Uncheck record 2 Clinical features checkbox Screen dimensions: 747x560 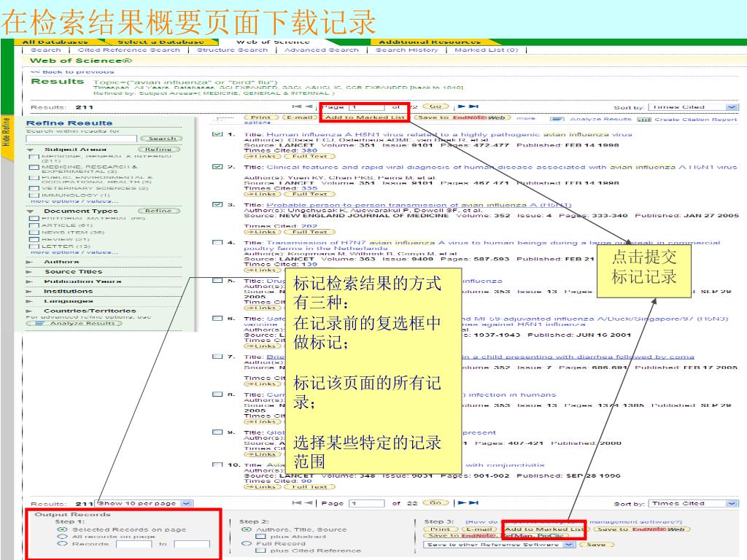[x=217, y=167]
